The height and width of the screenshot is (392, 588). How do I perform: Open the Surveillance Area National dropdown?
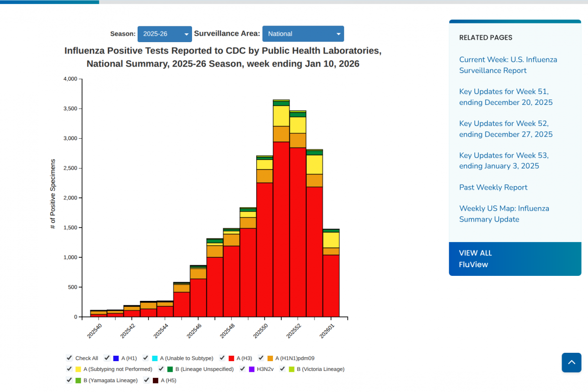(303, 34)
